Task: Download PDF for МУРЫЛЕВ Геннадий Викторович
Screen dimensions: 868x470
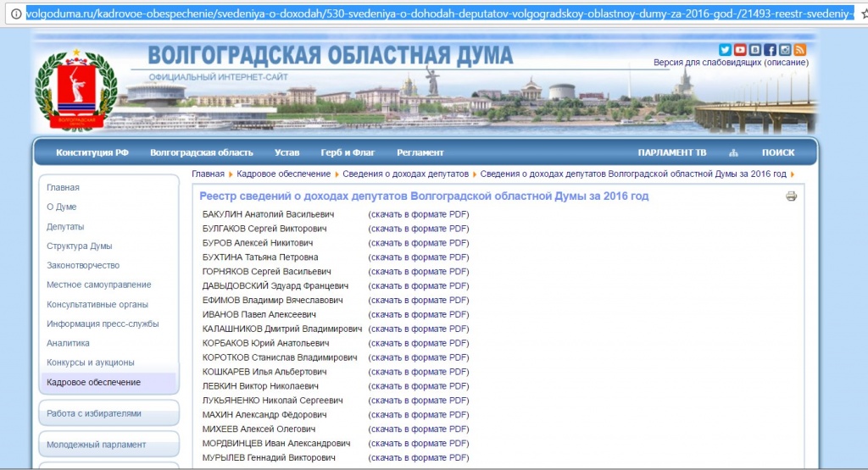Action: pos(419,458)
